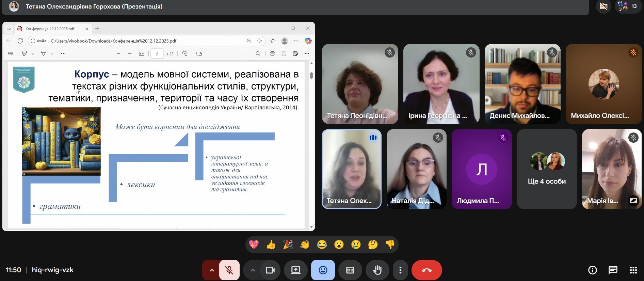Viewport: 644px width, 281px height.
Task: Click the PDF vertical scrollbar thumb
Action: tap(311, 75)
